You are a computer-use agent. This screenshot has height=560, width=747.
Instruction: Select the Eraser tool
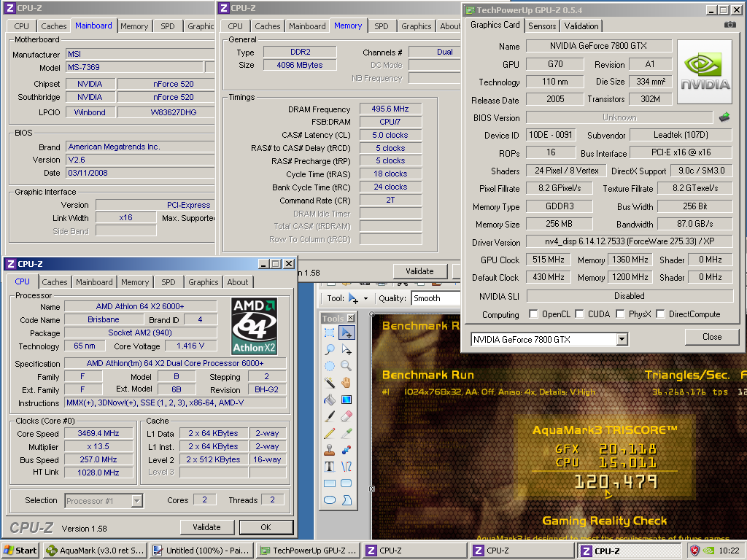[347, 416]
